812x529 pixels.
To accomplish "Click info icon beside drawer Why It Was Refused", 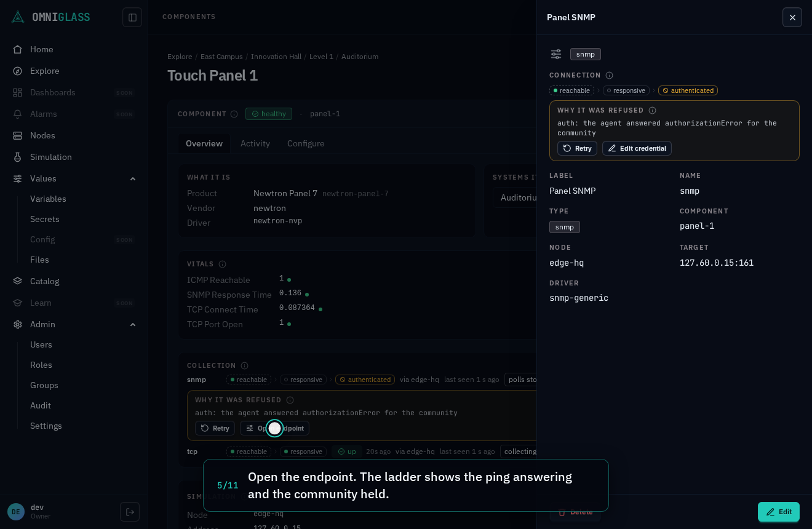I will click(x=652, y=111).
